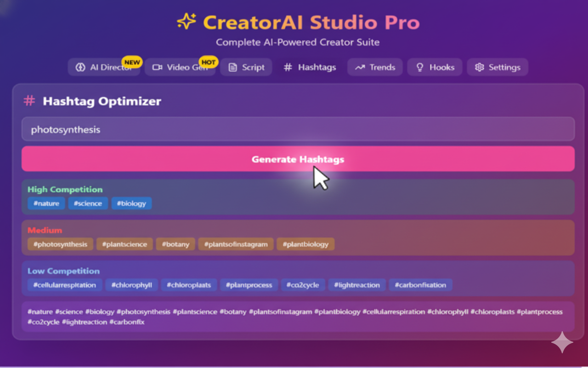
Task: Open the Settings tab
Action: click(x=498, y=67)
